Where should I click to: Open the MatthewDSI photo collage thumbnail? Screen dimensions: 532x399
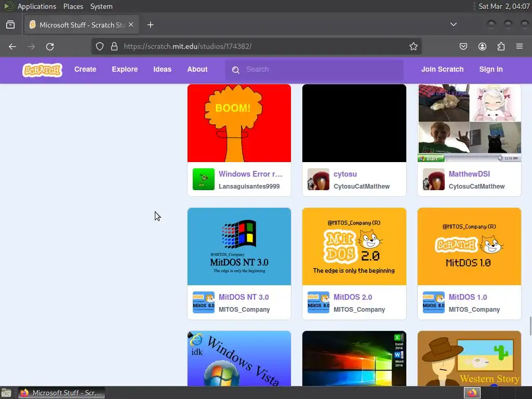[470, 123]
